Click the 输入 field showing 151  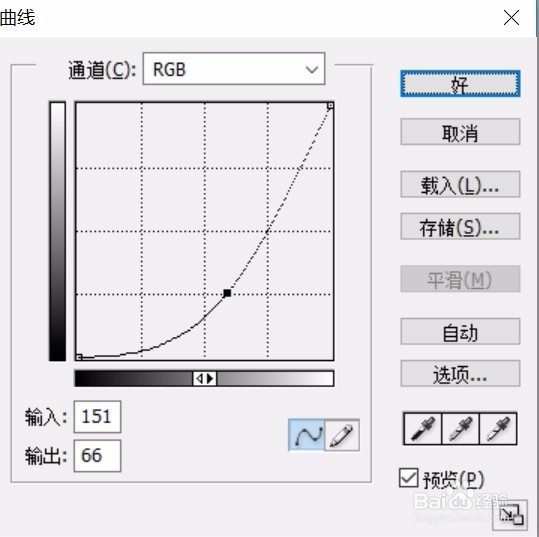click(x=97, y=417)
